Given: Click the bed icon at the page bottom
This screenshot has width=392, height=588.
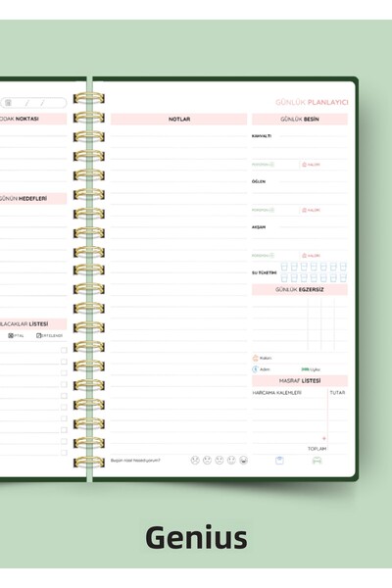Looking at the screenshot, I should [x=317, y=461].
